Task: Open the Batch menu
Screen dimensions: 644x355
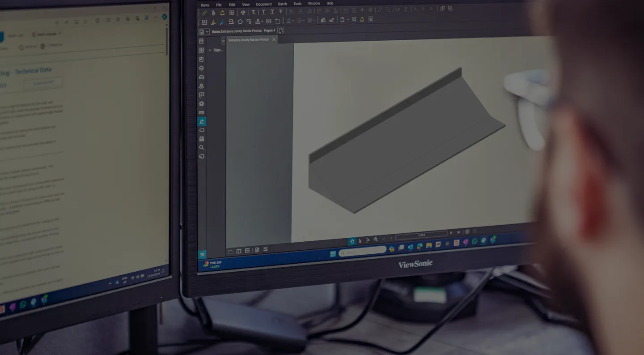Action: (x=282, y=4)
